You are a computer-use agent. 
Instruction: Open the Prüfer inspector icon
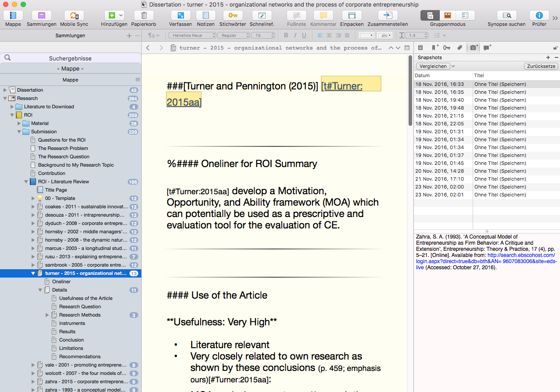coord(539,16)
